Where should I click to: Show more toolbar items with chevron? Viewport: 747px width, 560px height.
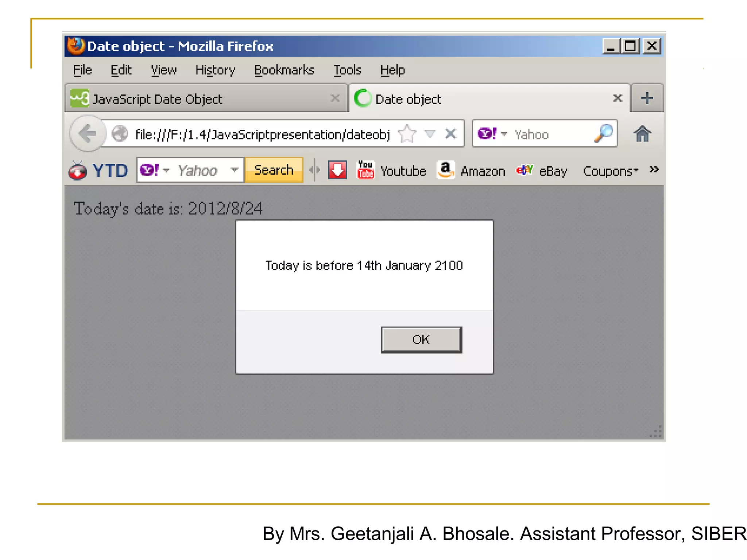(x=654, y=170)
